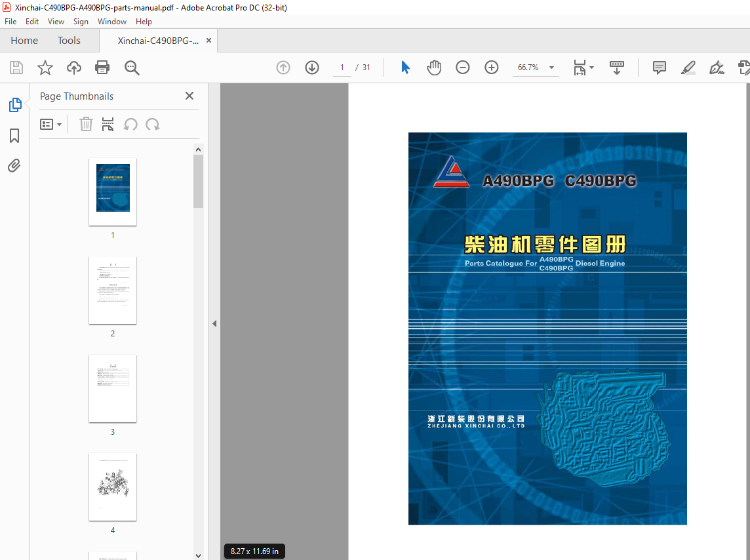
Task: Select the Xinchai-C490BPG document tab
Action: click(x=158, y=41)
